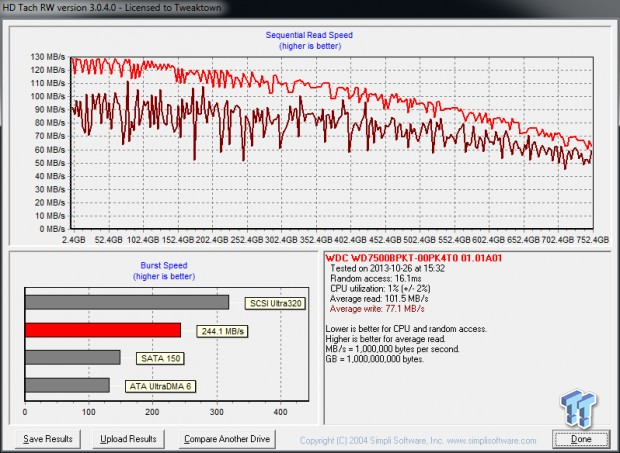
Task: Click the 400 tick on burst axis
Action: (x=280, y=412)
